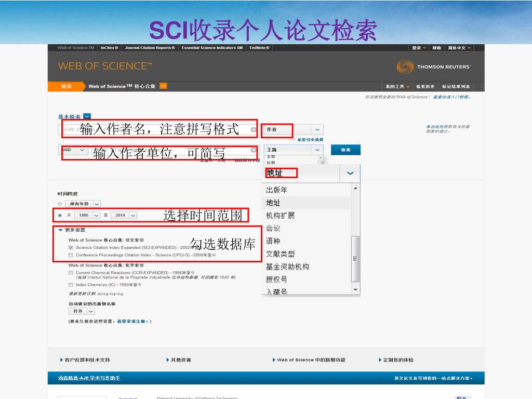Image resolution: width=532 pixels, height=399 pixels.
Task: Open the 主题 field dropdown
Action: coord(317,150)
